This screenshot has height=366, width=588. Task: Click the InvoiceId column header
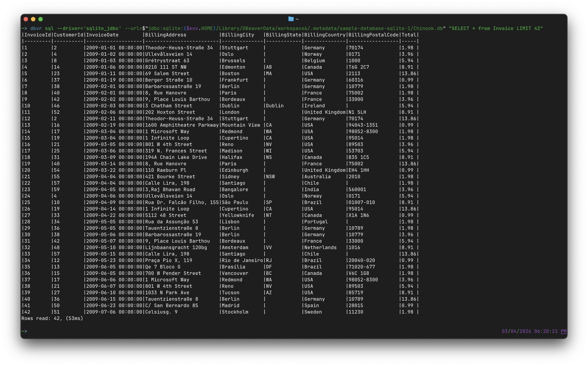[x=37, y=35]
